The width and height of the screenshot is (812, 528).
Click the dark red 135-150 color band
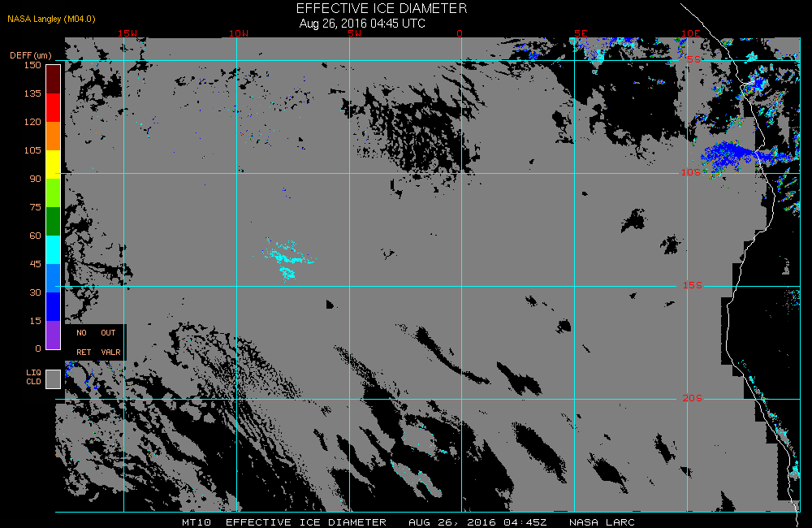tap(54, 80)
